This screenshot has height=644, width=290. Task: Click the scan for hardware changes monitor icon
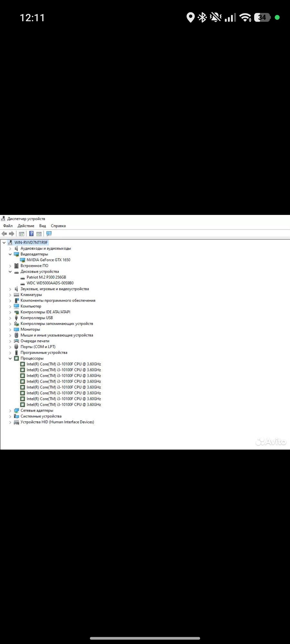pos(49,234)
